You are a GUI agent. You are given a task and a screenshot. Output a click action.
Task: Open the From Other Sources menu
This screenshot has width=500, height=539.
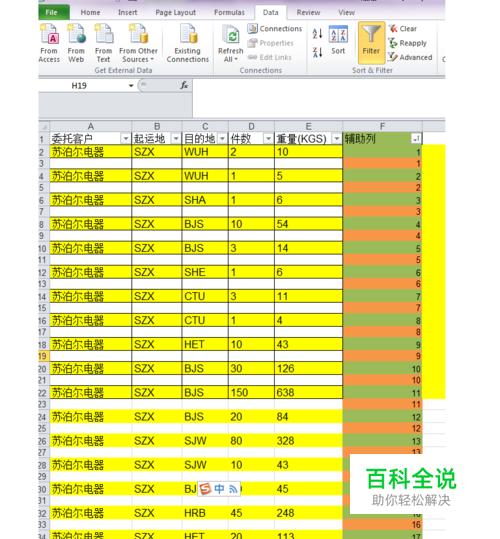(x=138, y=43)
